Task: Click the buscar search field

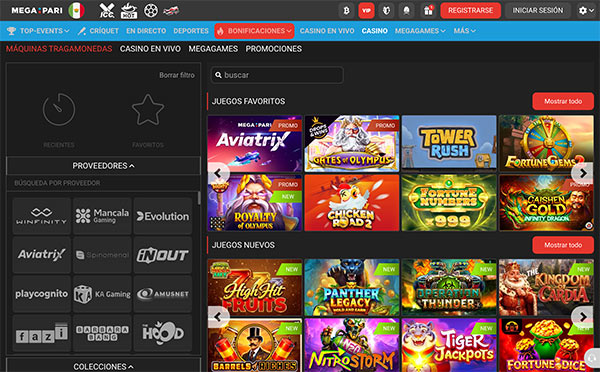Action: click(277, 75)
